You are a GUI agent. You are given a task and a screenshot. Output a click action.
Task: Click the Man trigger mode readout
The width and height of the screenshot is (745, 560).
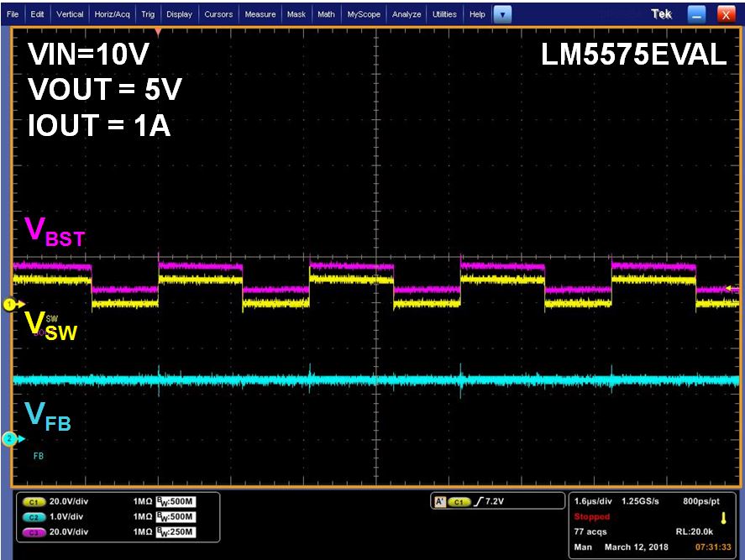click(x=583, y=547)
